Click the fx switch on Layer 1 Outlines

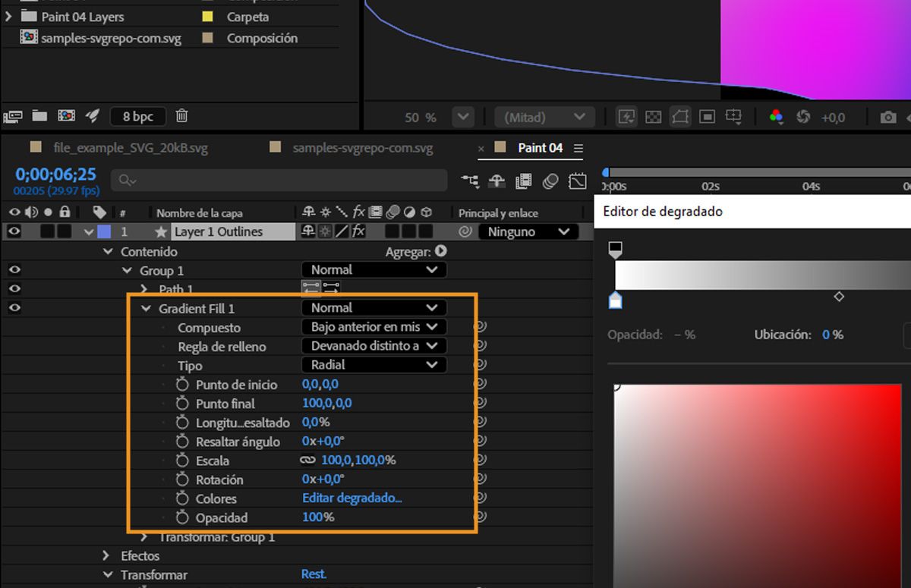click(x=358, y=231)
